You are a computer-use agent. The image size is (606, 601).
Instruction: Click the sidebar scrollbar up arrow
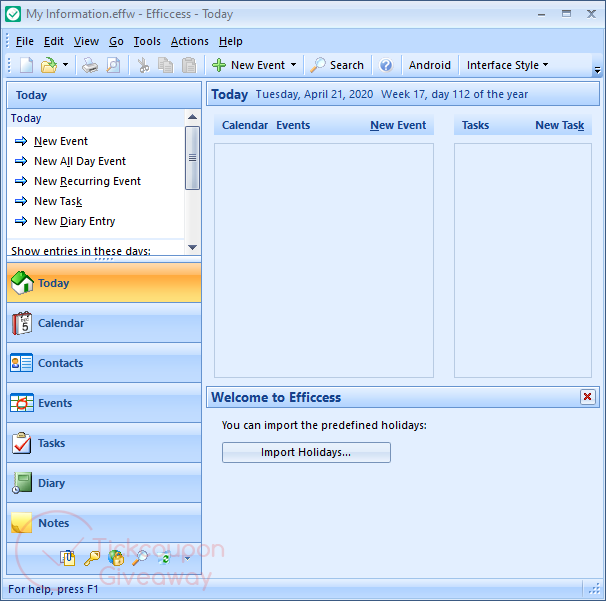tap(192, 117)
